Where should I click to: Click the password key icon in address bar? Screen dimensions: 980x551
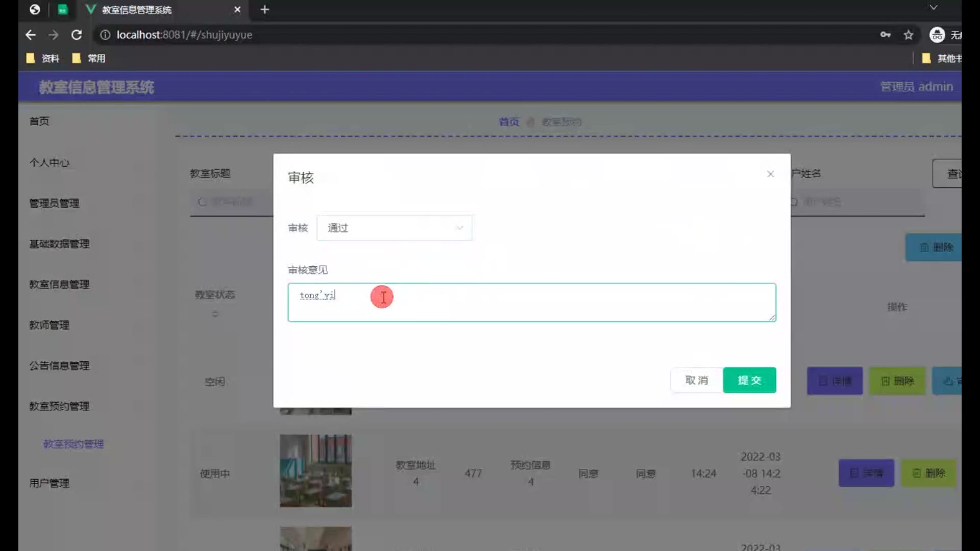(x=886, y=35)
